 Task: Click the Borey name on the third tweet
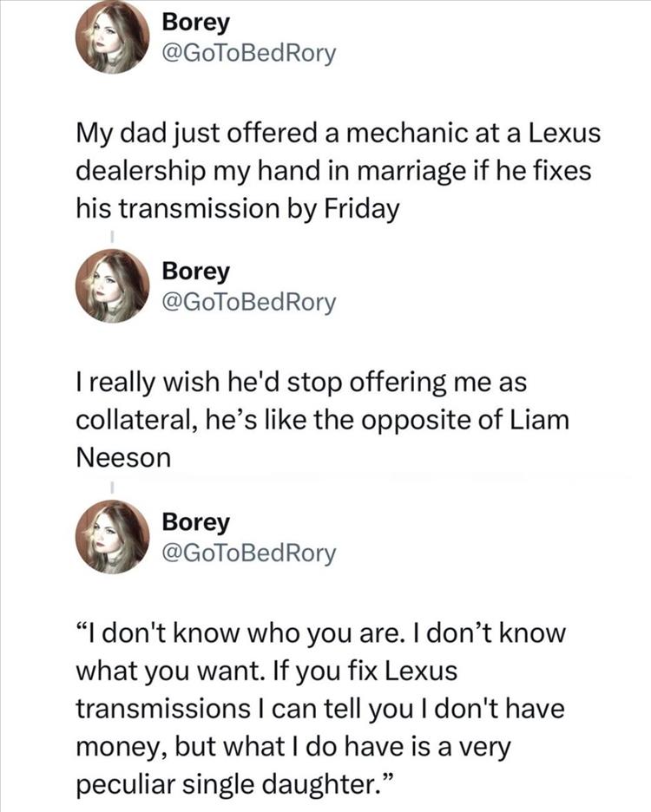coord(196,522)
